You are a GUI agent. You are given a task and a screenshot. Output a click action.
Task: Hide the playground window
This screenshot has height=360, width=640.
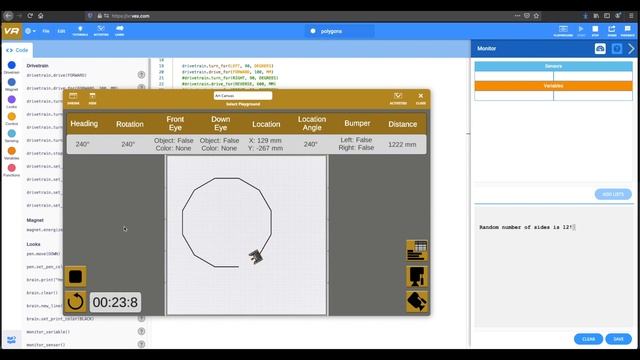[x=92, y=98]
